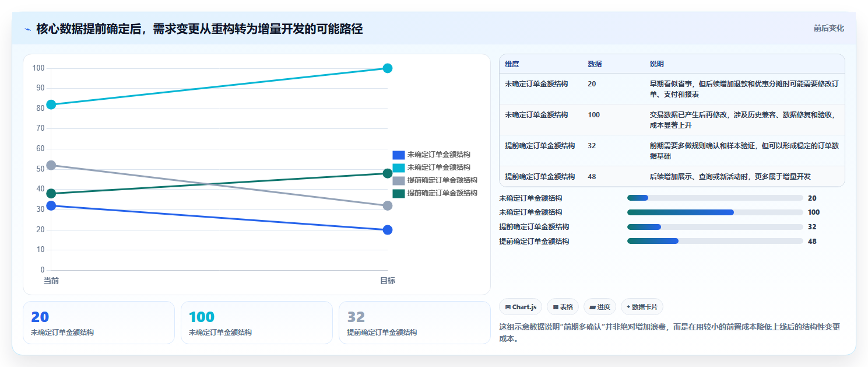868x367 pixels.
Task: Click the gray data point at 52 on 当前
Action: click(51, 165)
